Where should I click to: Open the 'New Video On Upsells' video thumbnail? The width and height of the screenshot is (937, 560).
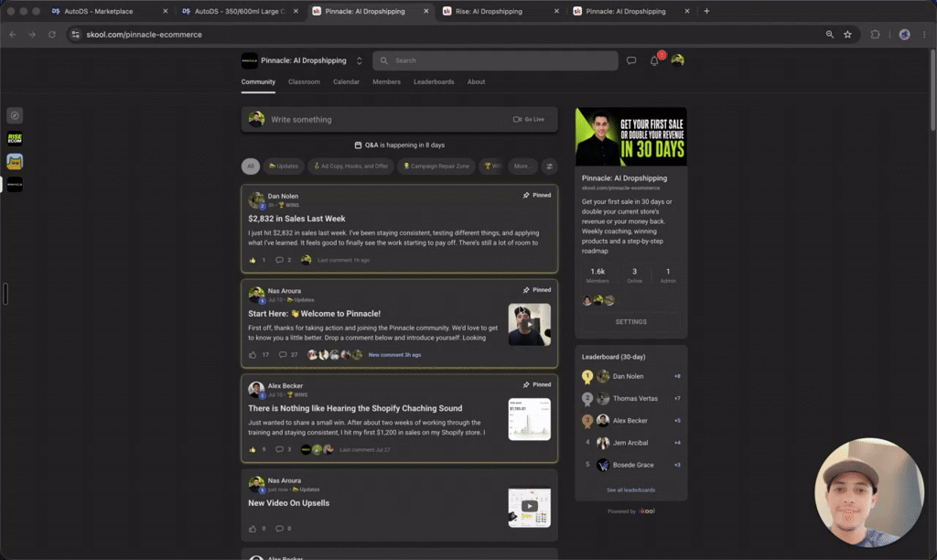point(530,508)
